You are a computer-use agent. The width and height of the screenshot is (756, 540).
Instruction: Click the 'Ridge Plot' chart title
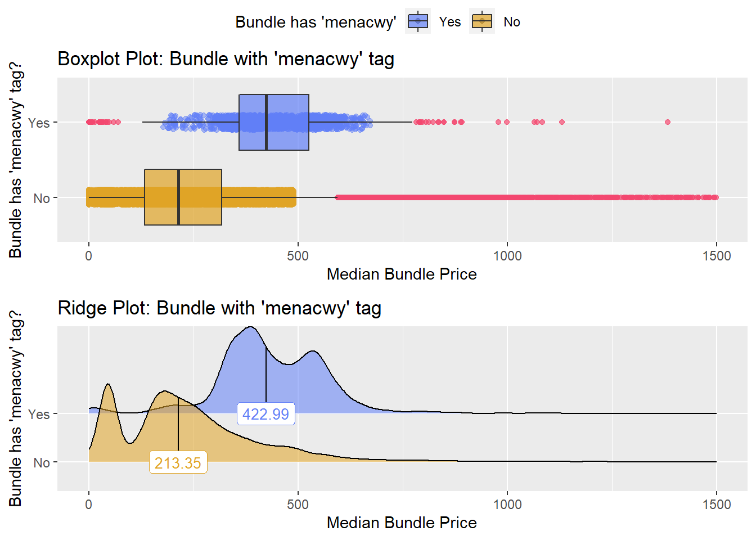(x=219, y=308)
